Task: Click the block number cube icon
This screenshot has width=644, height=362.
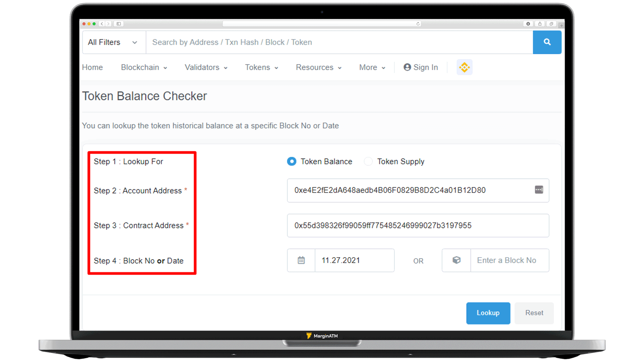Action: point(457,260)
